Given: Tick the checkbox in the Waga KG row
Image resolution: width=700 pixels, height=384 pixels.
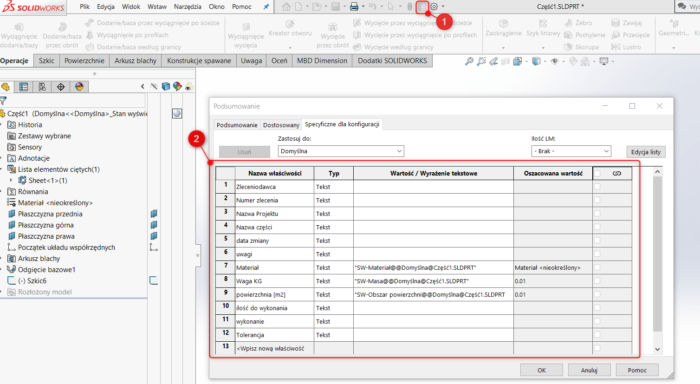Looking at the screenshot, I should (x=597, y=281).
